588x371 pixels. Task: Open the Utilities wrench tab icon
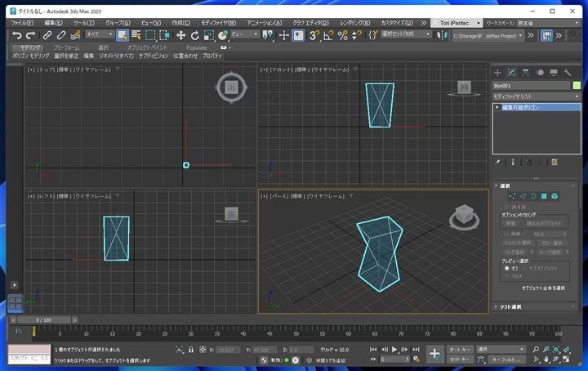(x=568, y=73)
